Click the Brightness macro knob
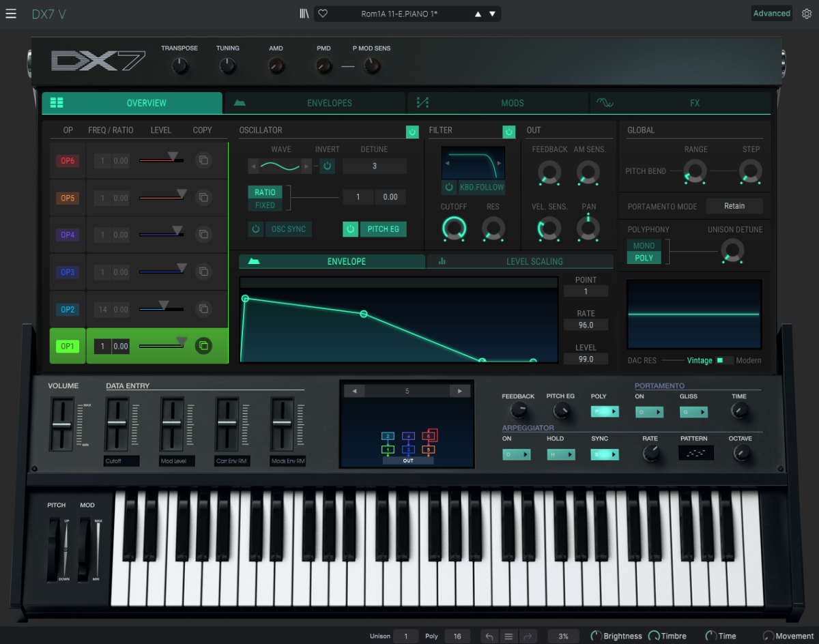This screenshot has height=644, width=819. click(596, 636)
